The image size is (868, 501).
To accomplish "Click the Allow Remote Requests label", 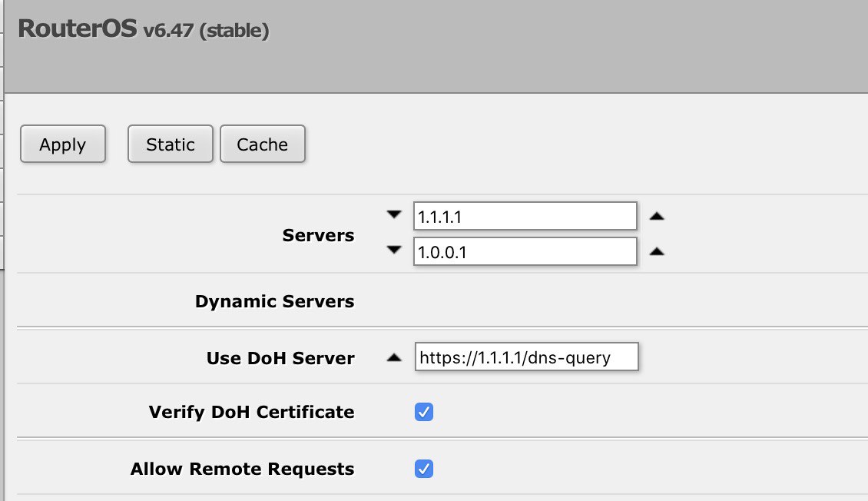I will pos(243,469).
